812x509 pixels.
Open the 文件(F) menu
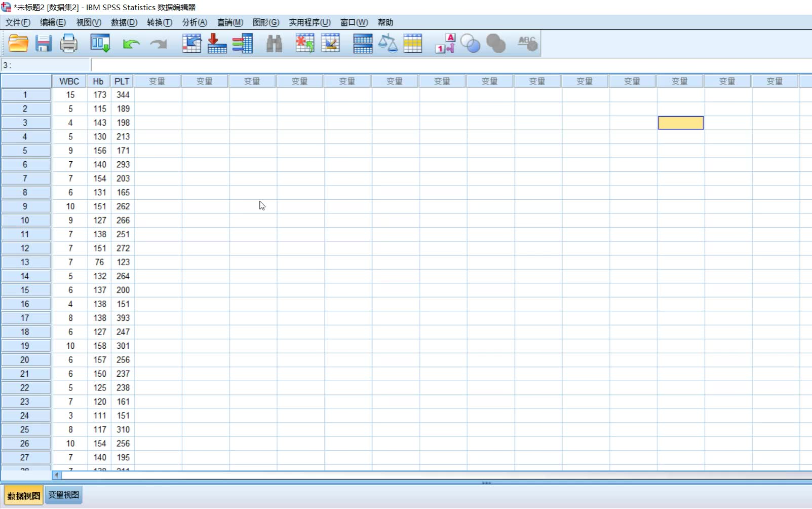click(18, 22)
